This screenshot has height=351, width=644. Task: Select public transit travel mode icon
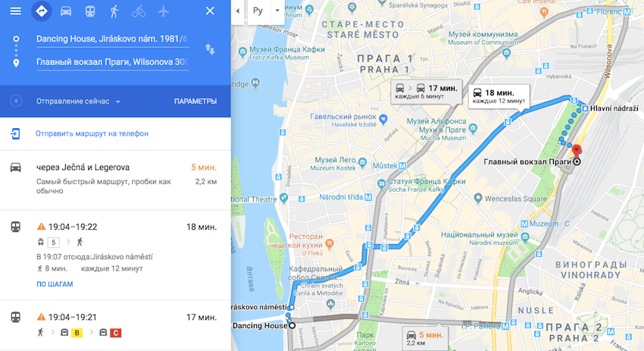pos(90,11)
